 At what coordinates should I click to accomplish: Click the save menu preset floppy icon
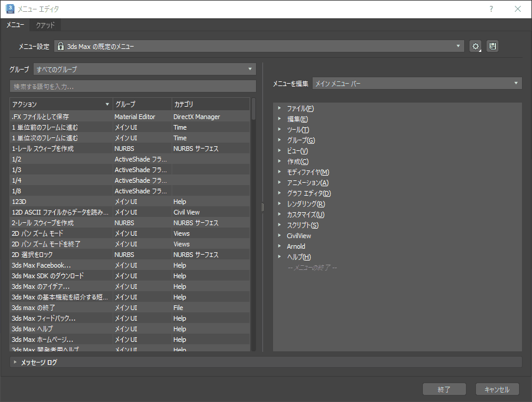492,46
